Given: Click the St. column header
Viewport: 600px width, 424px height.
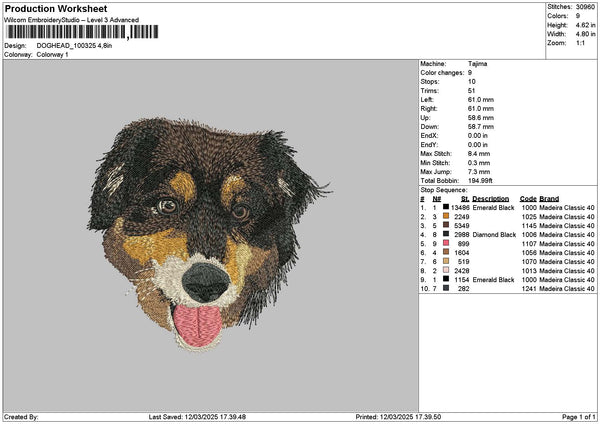Looking at the screenshot, I should point(465,198).
